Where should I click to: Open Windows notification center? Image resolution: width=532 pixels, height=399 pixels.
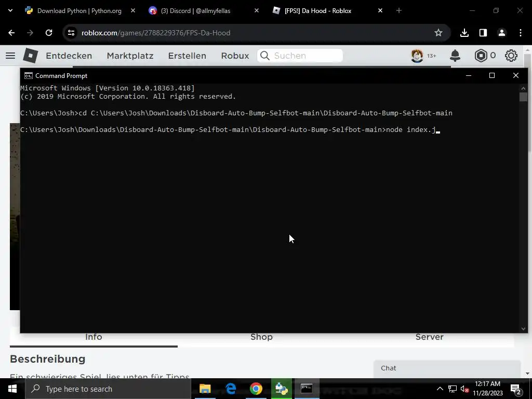pos(516,389)
